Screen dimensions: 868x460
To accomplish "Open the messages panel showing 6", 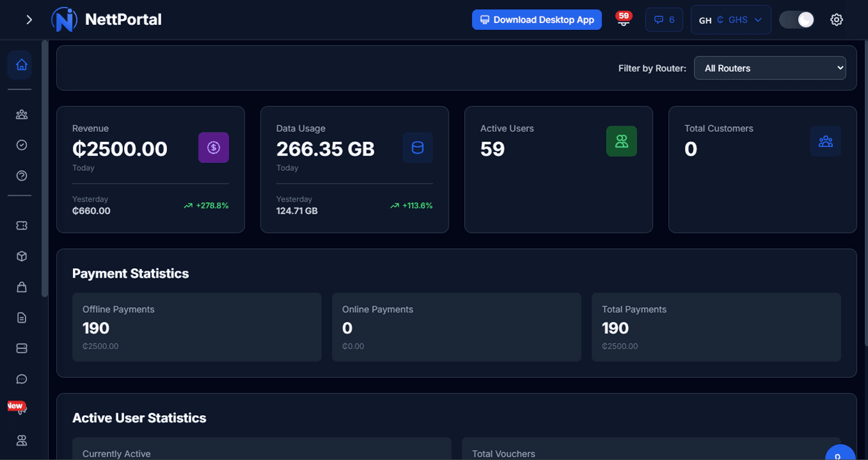I will click(x=664, y=19).
